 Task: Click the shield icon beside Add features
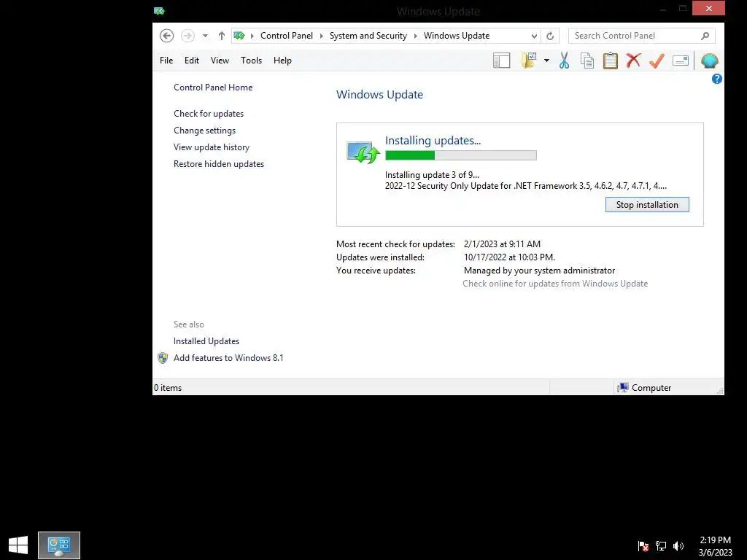163,358
